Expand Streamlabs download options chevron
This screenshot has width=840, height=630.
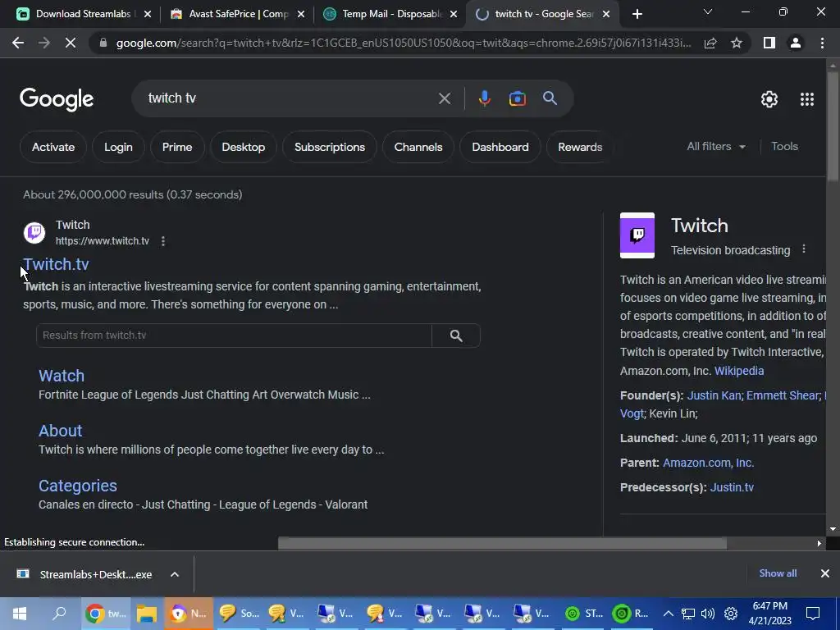(x=175, y=574)
